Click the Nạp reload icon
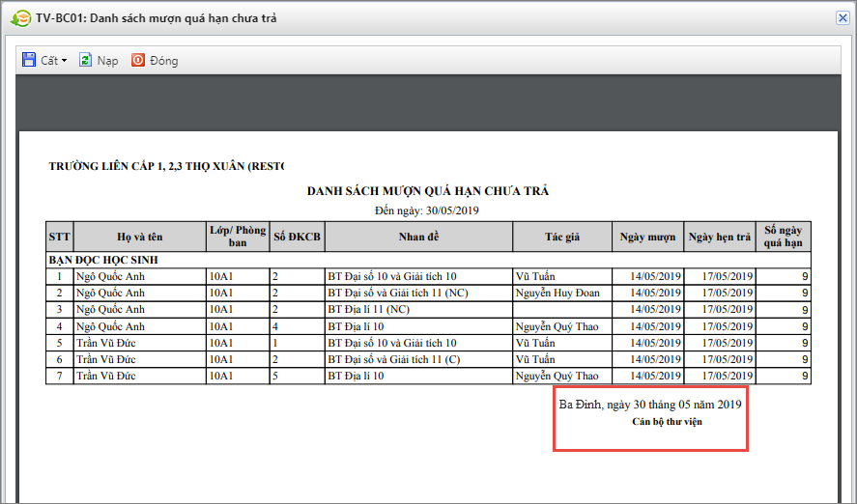 [85, 60]
